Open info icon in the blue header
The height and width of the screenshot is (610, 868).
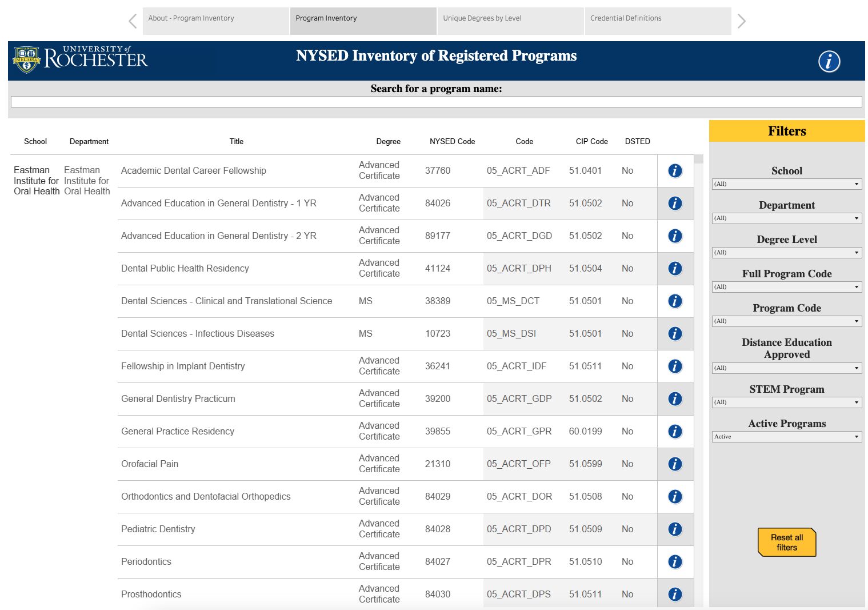tap(829, 61)
